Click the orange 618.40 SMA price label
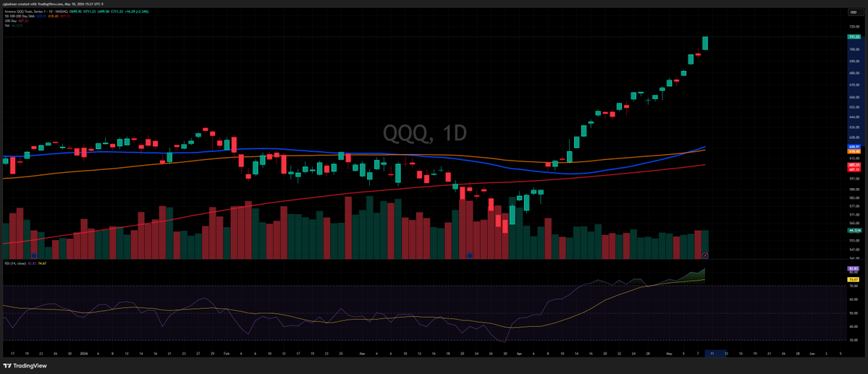This screenshot has width=868, height=374. [x=854, y=151]
